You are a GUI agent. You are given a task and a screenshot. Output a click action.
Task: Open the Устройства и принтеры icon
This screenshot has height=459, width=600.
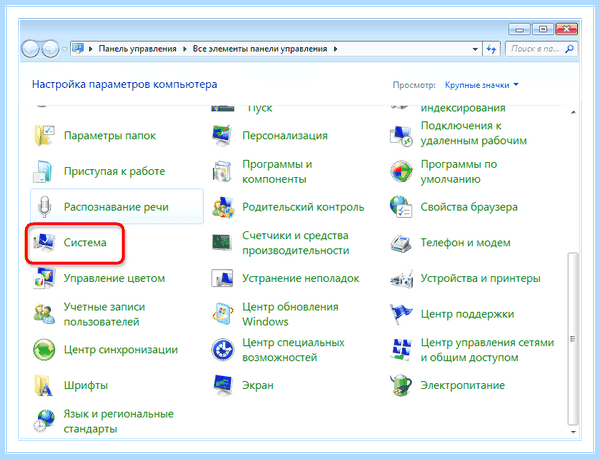tap(401, 279)
